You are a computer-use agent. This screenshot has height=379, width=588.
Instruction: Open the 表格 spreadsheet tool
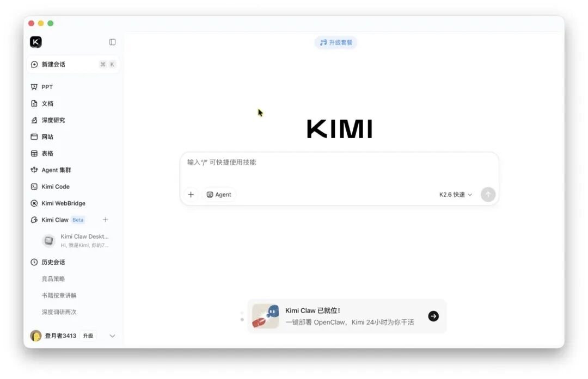pos(73,153)
